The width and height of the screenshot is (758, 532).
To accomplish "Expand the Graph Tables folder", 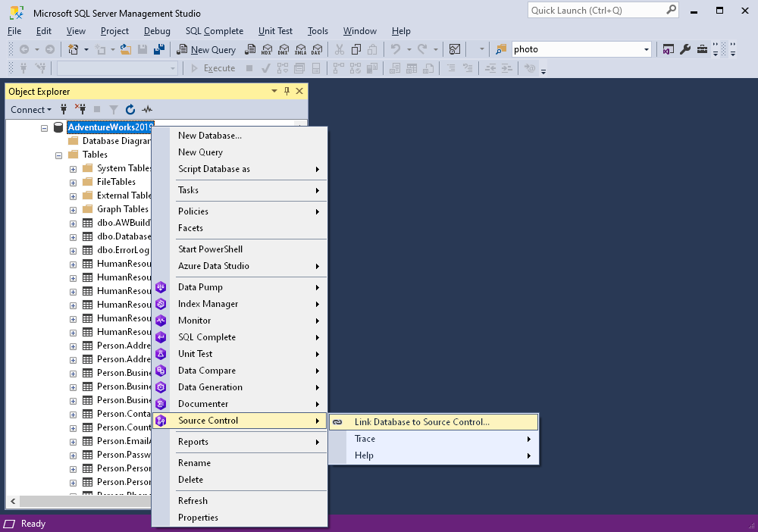I will 73,210.
